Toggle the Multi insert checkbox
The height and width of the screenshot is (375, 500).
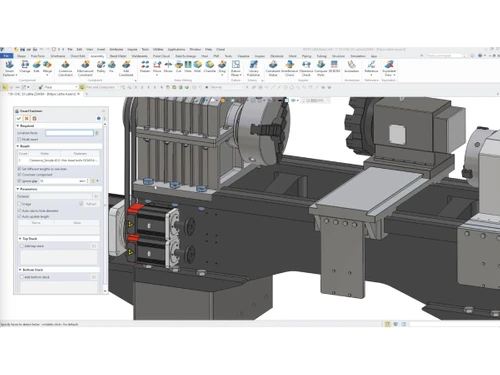tap(19, 139)
